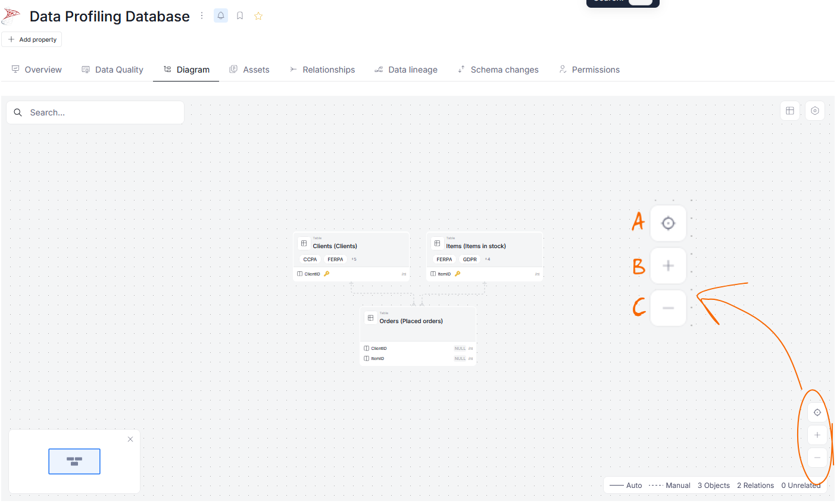The image size is (840, 504).
Task: Open the Relationships tab
Action: tap(322, 70)
